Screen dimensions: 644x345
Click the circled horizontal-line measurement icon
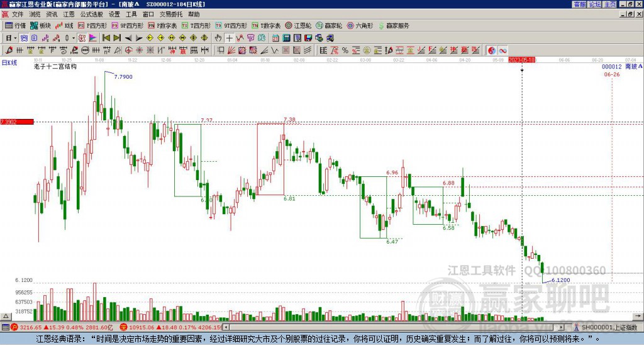click(x=85, y=50)
